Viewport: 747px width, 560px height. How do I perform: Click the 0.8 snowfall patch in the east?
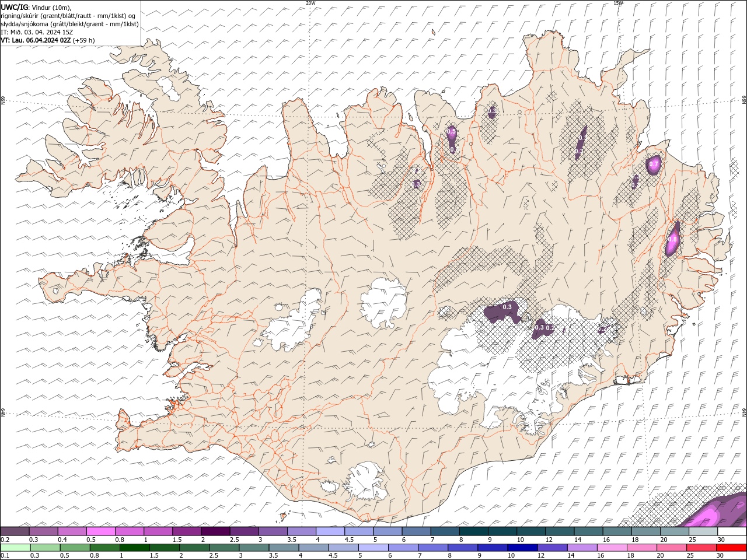click(672, 239)
